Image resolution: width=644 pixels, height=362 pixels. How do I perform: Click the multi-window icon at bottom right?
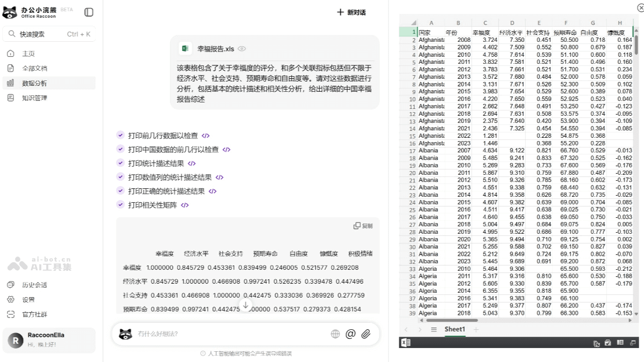633,343
